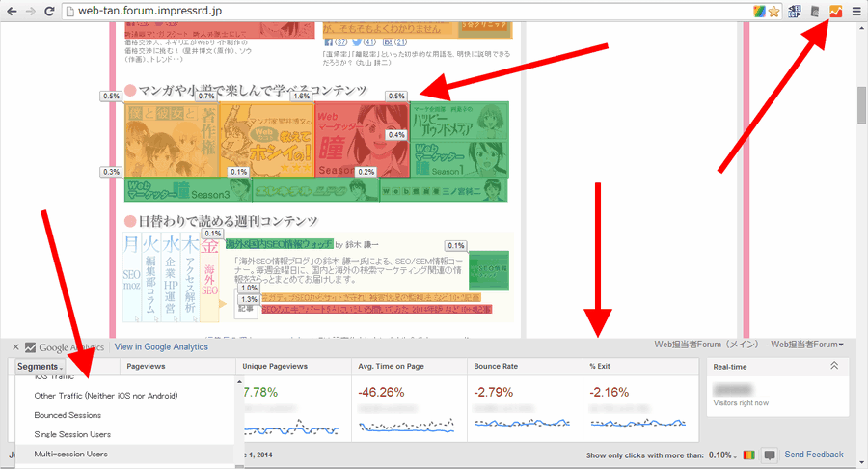868x469 pixels.
Task: Click the page vertical scrollbar thumb
Action: [x=861, y=105]
